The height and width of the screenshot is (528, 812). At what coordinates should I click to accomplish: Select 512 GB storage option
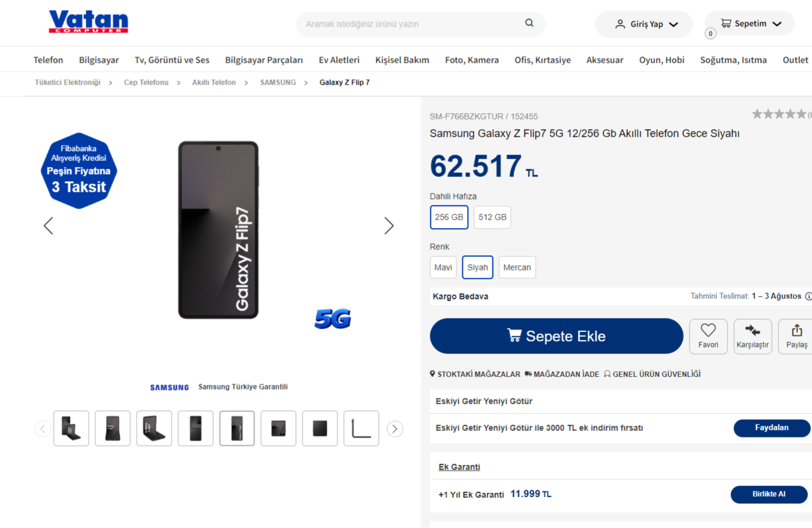click(x=492, y=217)
